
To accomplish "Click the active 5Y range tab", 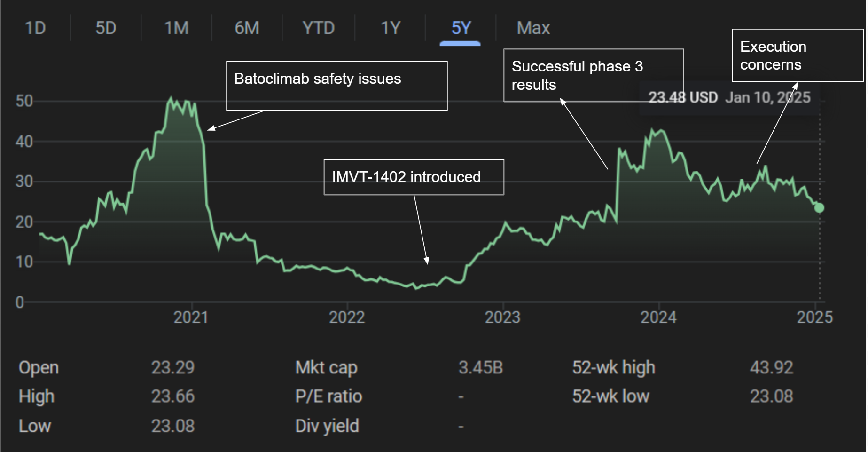I will [x=461, y=28].
